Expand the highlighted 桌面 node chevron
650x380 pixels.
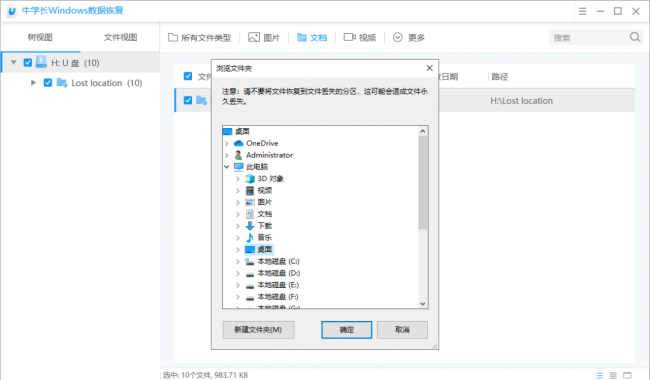238,249
